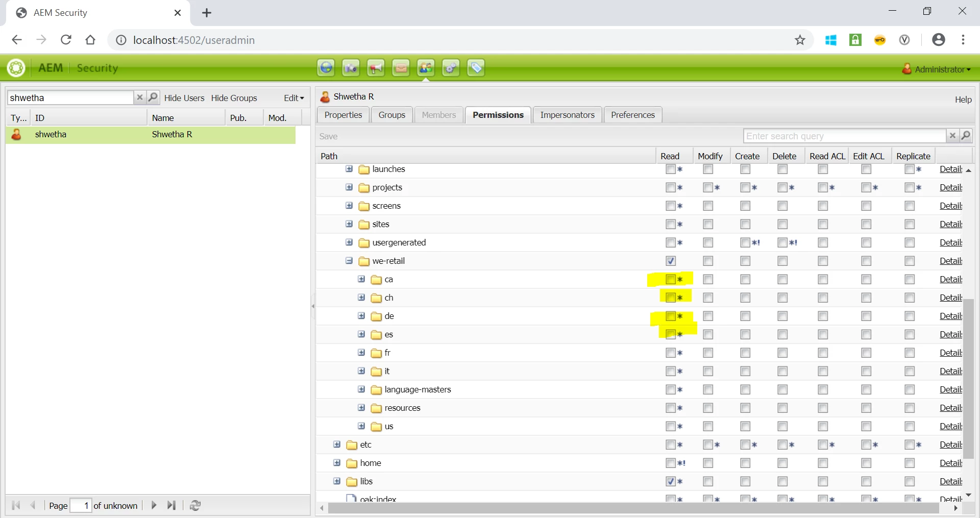This screenshot has width=980, height=518.
Task: Toggle Read permission for libs
Action: pos(671,481)
